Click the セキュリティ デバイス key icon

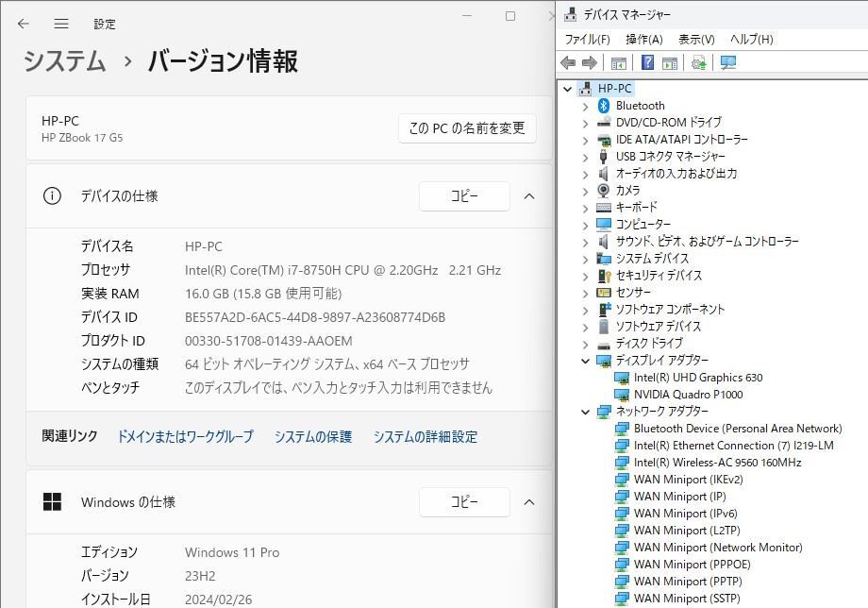604,276
